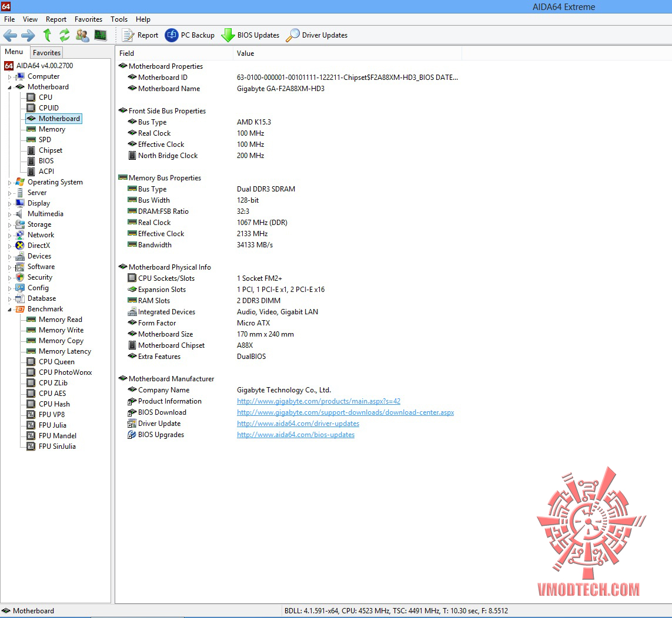Expand the Operating System node

9,183
